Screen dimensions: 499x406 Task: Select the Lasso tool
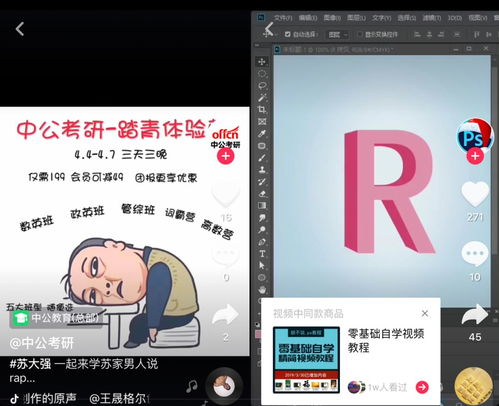tap(262, 86)
